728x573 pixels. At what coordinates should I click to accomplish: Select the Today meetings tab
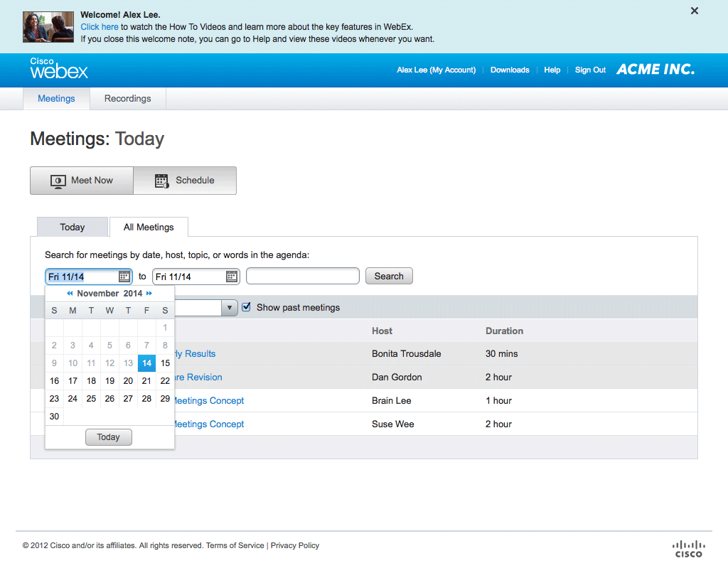(73, 227)
